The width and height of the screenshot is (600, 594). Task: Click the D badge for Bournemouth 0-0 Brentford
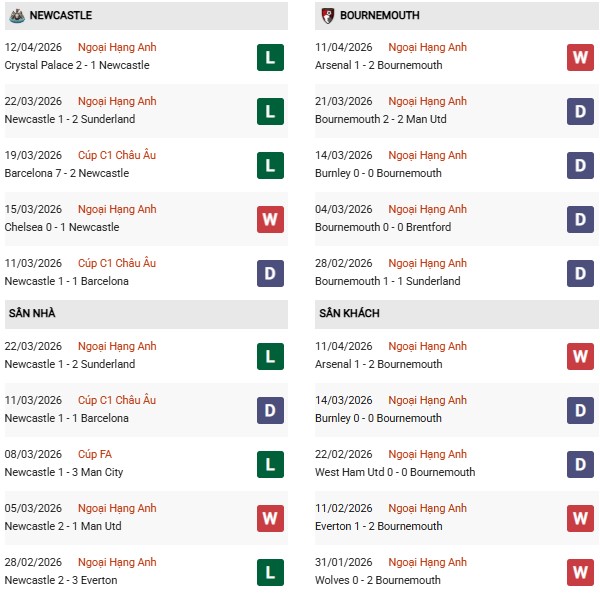580,219
